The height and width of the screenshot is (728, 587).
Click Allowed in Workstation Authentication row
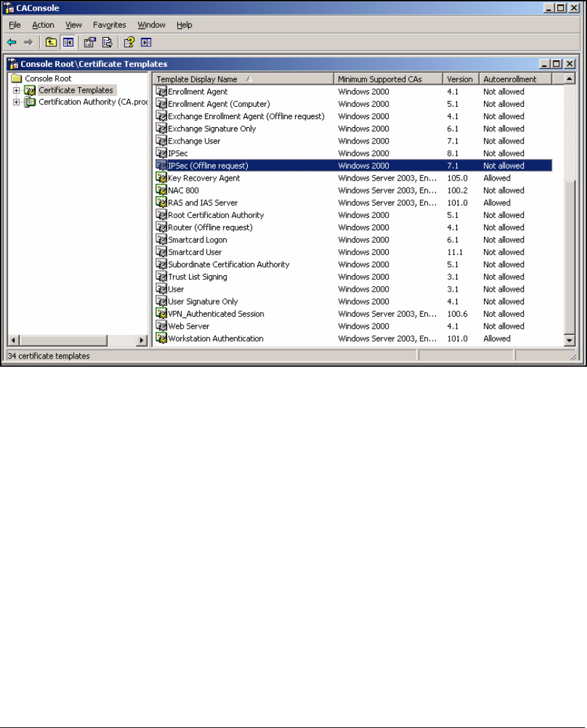click(497, 338)
